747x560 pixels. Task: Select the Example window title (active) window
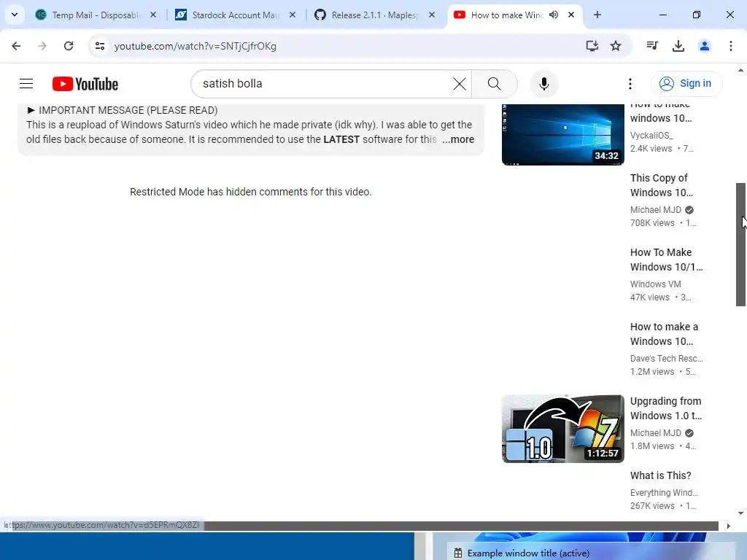(x=528, y=553)
